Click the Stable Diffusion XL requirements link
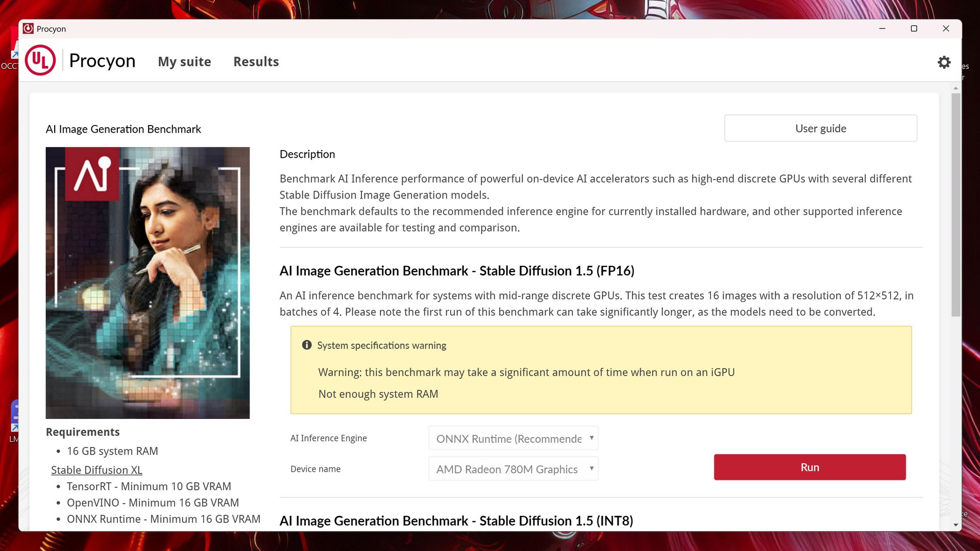This screenshot has height=551, width=980. [x=96, y=470]
